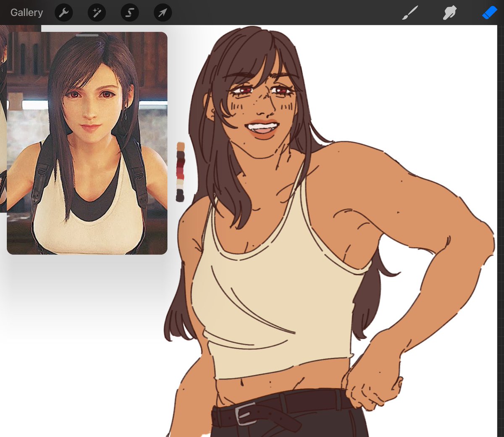Viewport: 504px width, 437px height.
Task: Activate the Selection tool
Action: [130, 13]
